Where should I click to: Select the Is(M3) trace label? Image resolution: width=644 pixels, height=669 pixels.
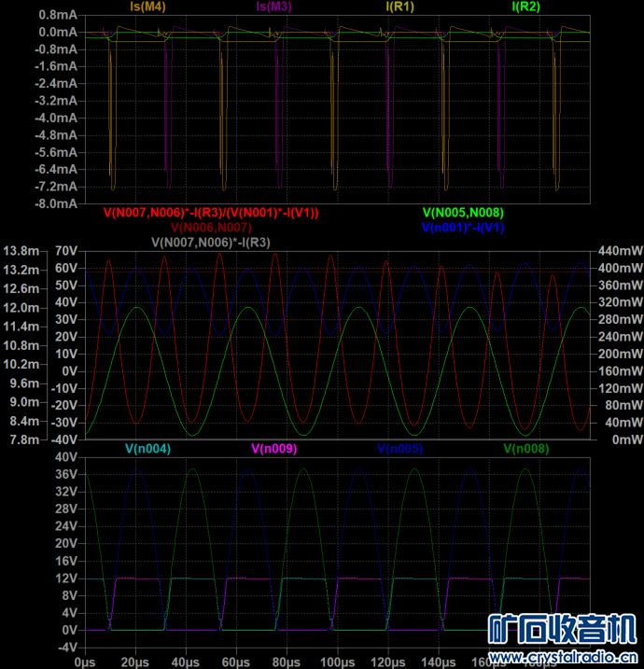coord(273,7)
